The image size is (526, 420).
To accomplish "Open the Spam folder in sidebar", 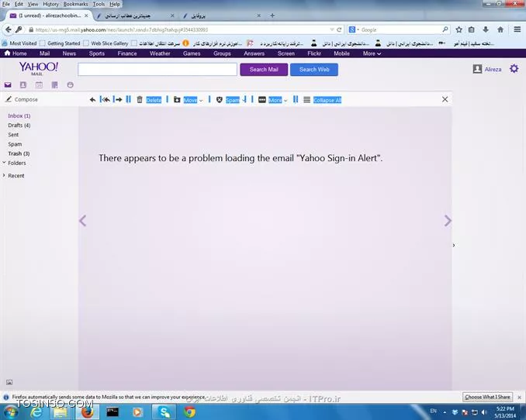I will (x=15, y=144).
